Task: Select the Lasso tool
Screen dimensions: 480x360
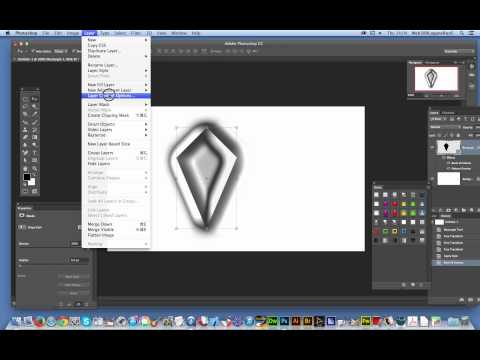Action: [26, 107]
